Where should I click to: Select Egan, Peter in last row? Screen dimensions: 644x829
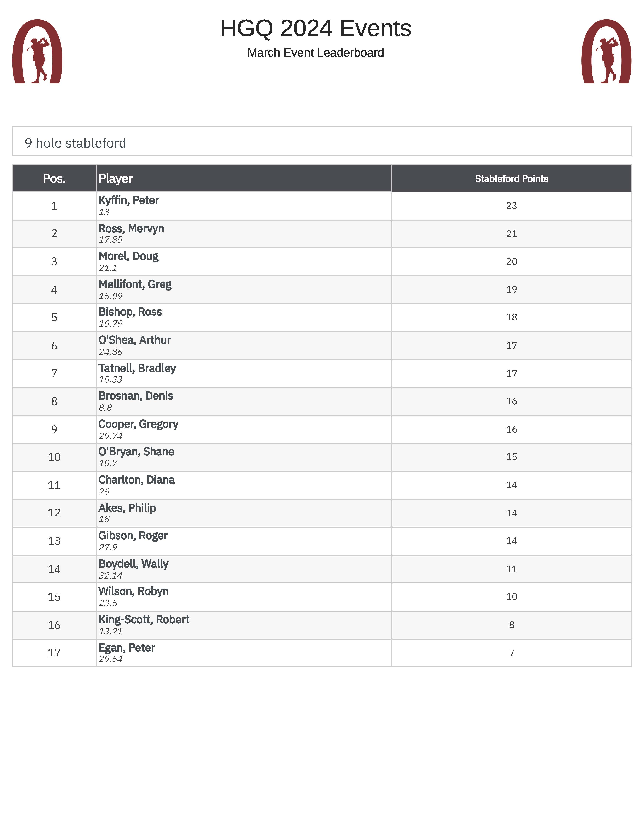pos(126,648)
